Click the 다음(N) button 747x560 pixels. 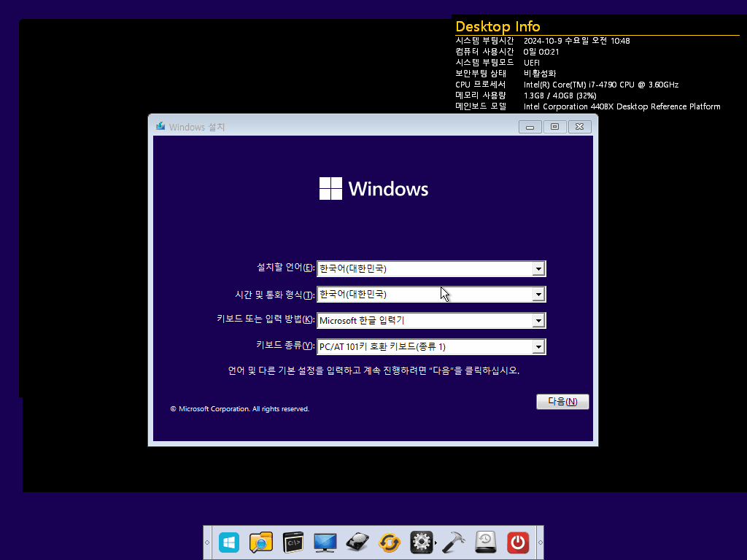[x=562, y=402]
